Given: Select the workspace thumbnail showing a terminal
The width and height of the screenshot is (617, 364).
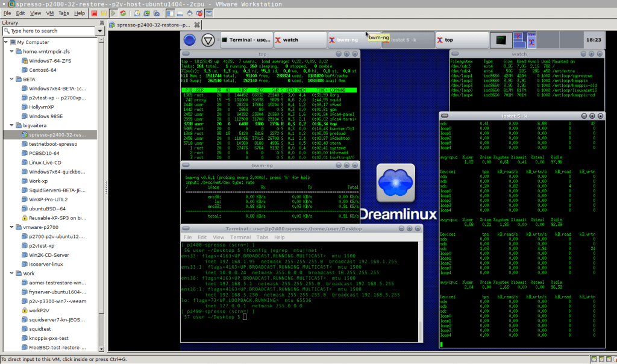Looking at the screenshot, I should click(501, 40).
